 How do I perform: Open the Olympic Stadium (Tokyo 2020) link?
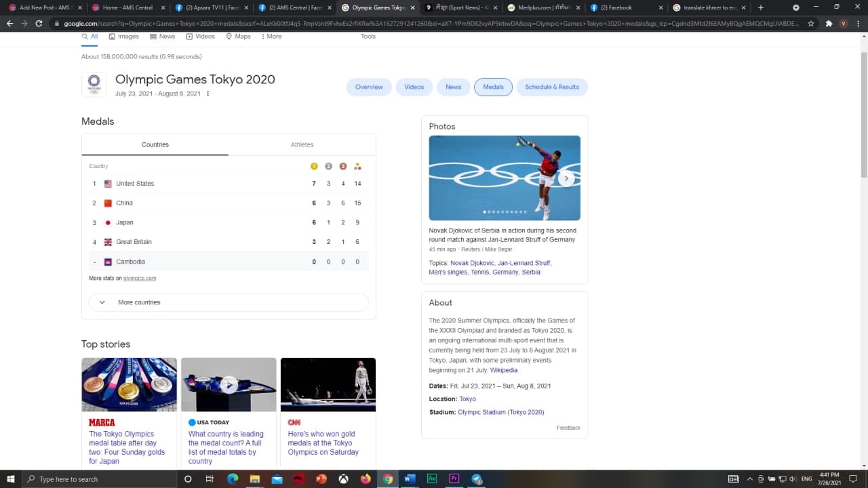tap(501, 412)
